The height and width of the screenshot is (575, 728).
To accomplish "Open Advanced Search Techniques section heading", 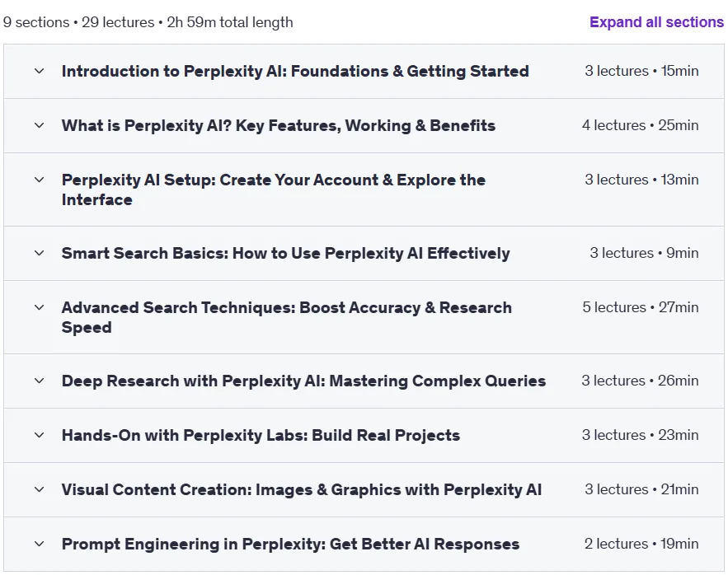I will 286,317.
